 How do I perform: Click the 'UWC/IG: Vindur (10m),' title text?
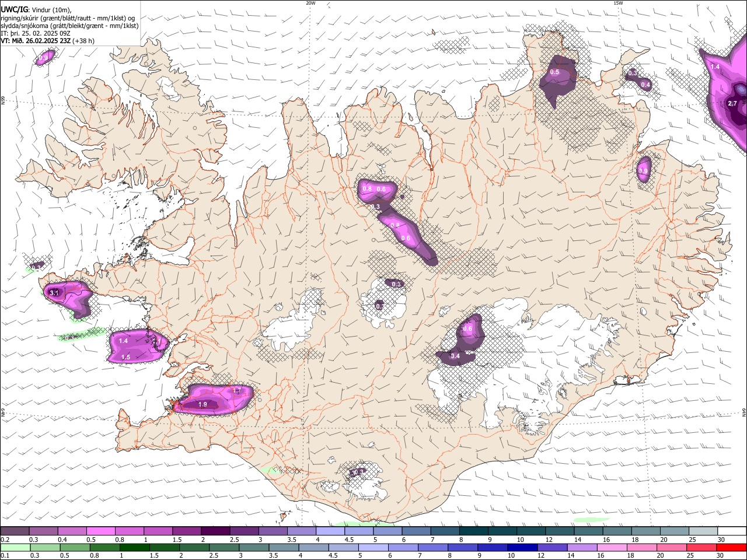pos(36,9)
